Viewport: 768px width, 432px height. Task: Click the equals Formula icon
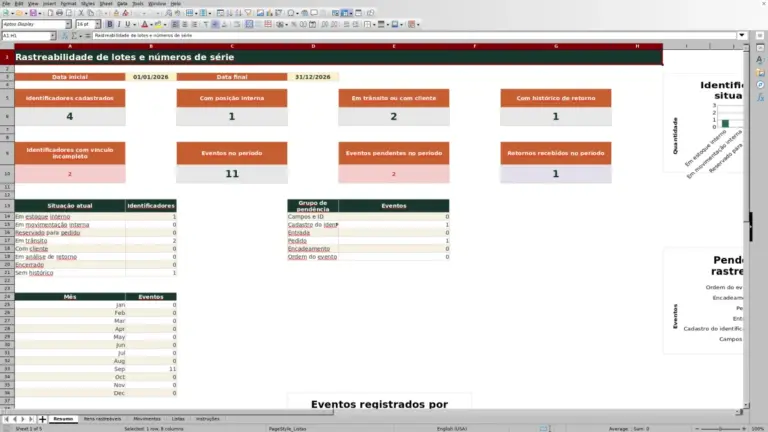point(88,35)
